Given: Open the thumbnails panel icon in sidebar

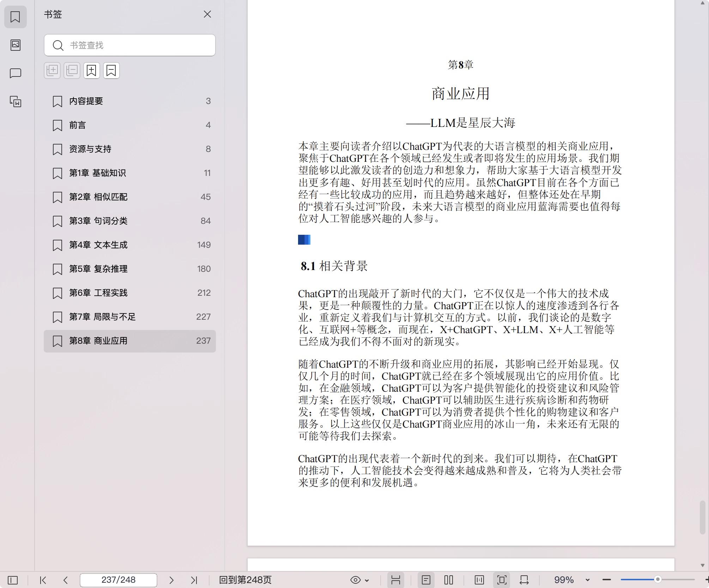Looking at the screenshot, I should (15, 45).
